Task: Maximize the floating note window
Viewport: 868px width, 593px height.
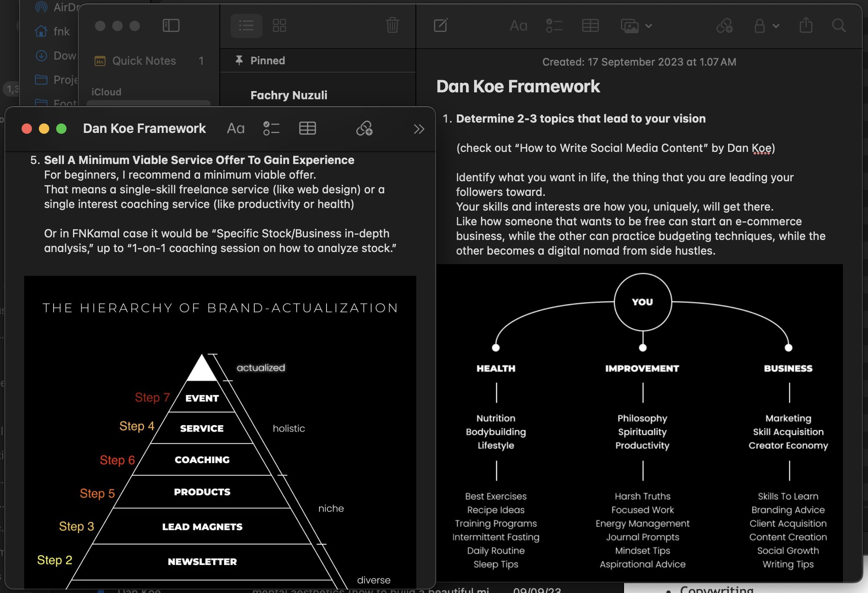Action: click(x=61, y=129)
